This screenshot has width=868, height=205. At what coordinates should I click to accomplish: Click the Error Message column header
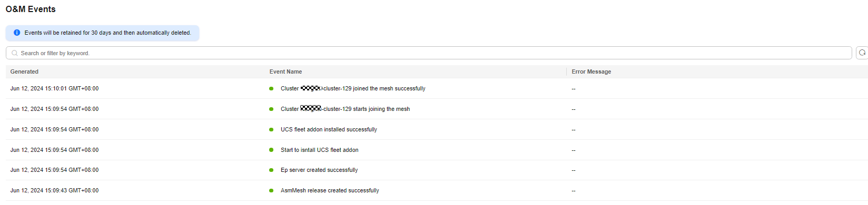(591, 71)
